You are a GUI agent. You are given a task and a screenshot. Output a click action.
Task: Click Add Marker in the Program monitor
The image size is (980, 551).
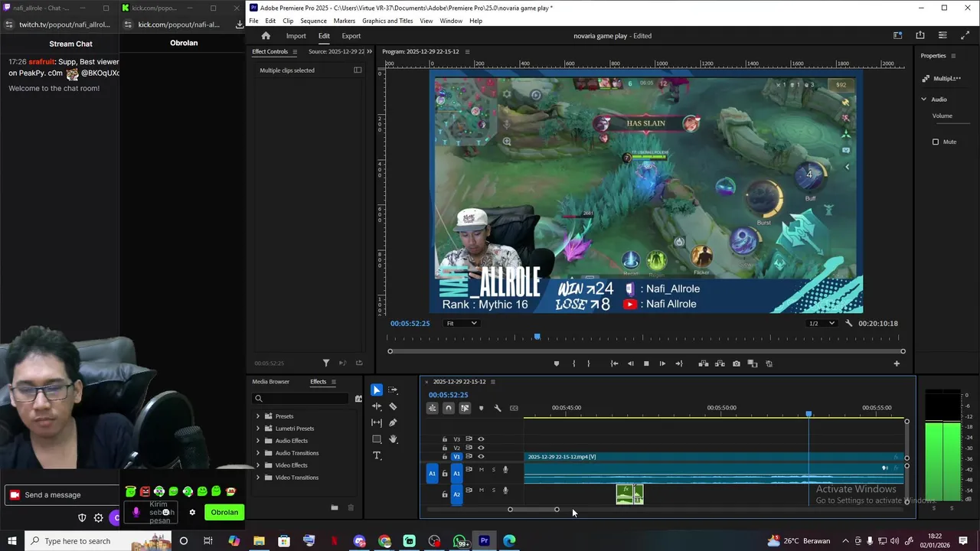tap(557, 364)
